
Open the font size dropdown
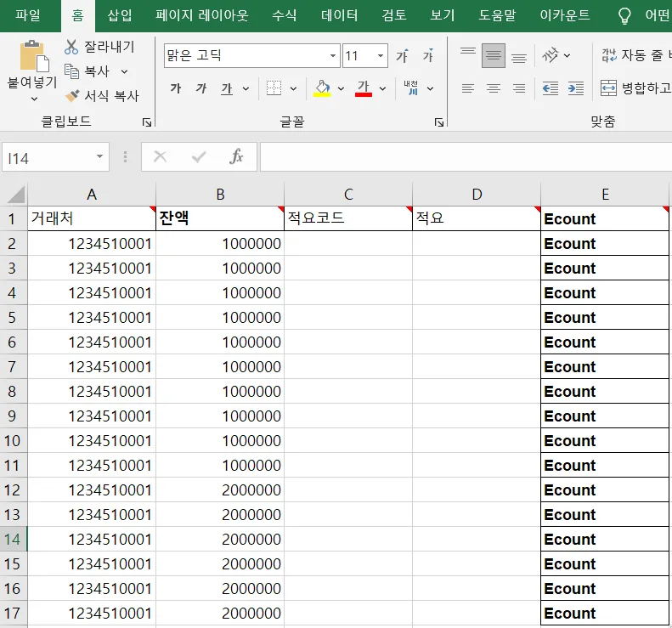click(x=380, y=56)
